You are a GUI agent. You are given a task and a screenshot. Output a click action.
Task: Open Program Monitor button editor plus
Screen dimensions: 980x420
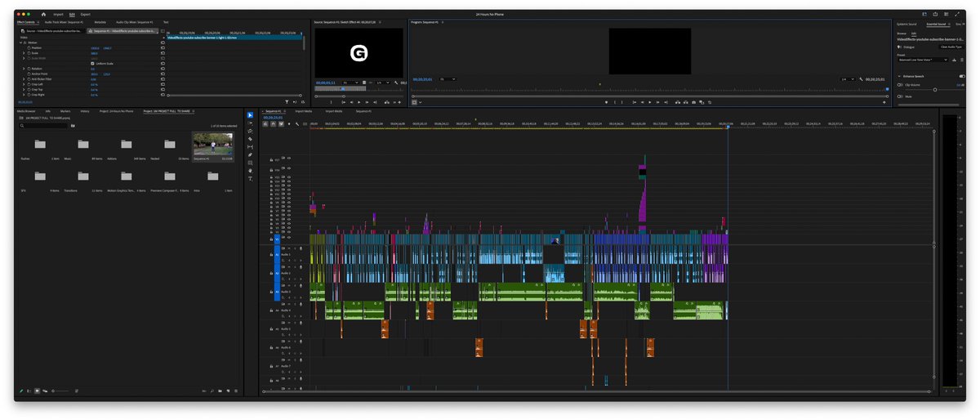[x=884, y=102]
